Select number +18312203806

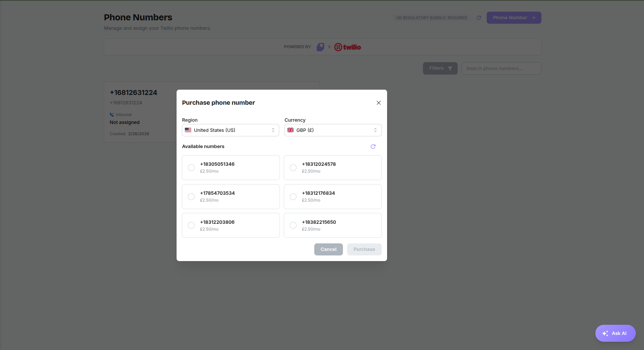pos(231,225)
